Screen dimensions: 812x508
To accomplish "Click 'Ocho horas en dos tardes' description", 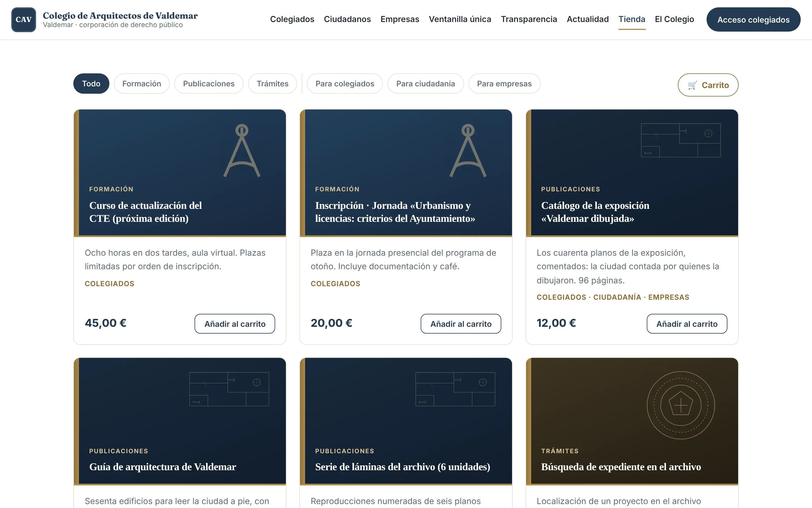I will pos(175,259).
